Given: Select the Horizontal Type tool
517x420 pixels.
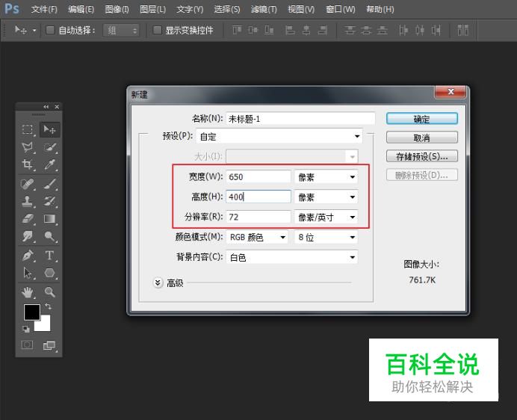Looking at the screenshot, I should point(49,256).
